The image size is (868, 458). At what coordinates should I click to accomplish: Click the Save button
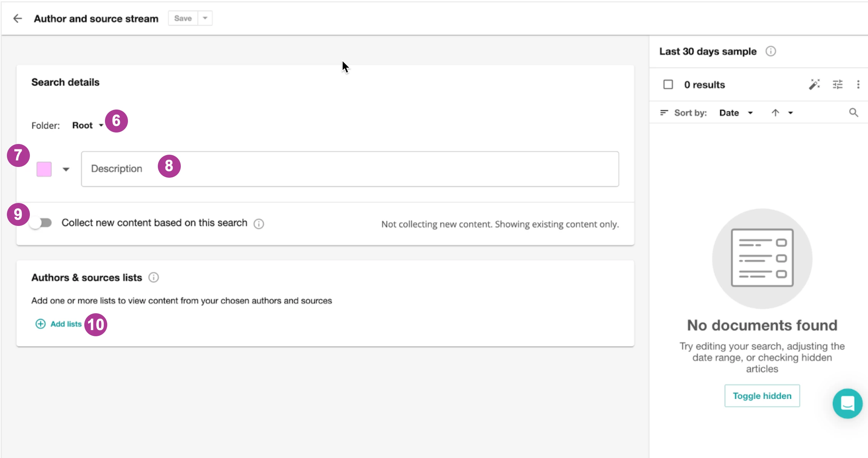point(183,18)
